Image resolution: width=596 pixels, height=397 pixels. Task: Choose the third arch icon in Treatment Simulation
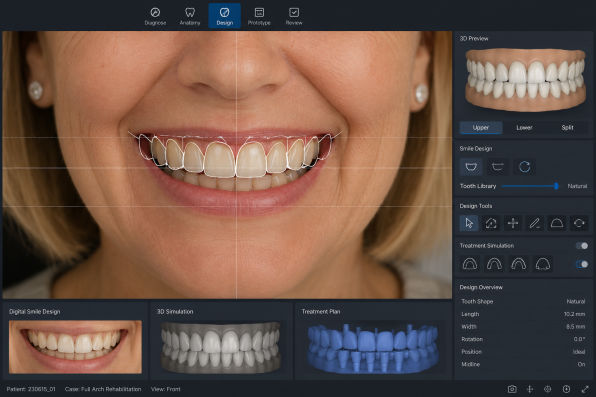tap(518, 264)
